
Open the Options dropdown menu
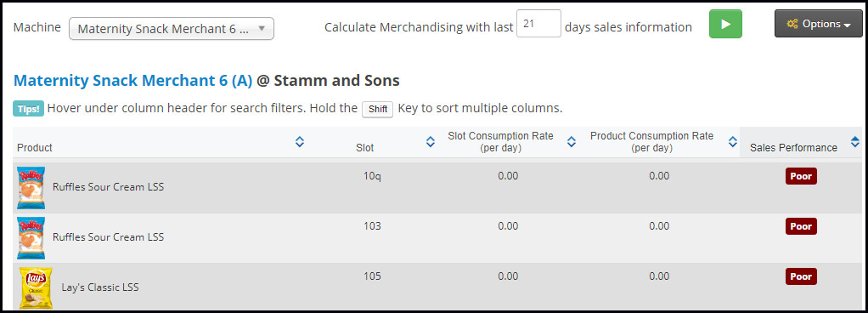pos(818,24)
